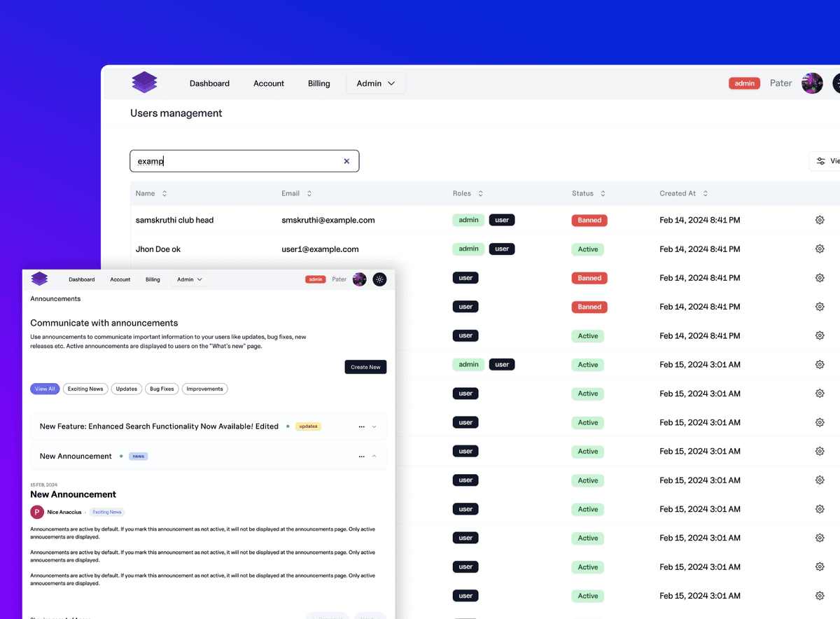The height and width of the screenshot is (619, 840).
Task: Expand the Admin dropdown in the Users page navbar
Action: [376, 83]
